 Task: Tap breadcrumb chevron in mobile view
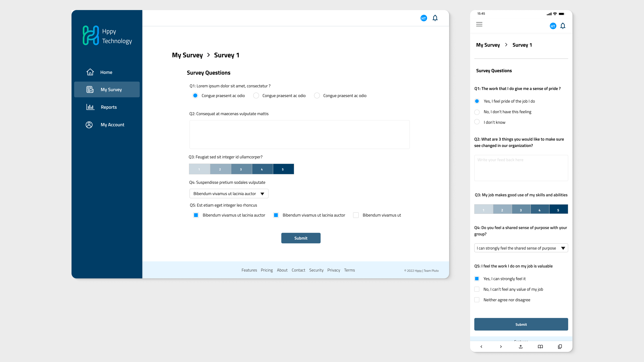click(506, 45)
